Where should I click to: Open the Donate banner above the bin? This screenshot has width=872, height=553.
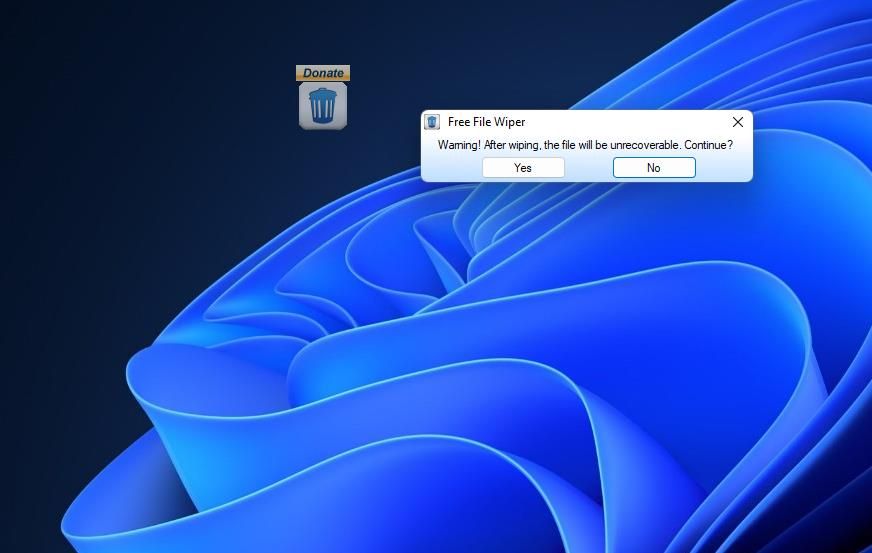tap(323, 73)
